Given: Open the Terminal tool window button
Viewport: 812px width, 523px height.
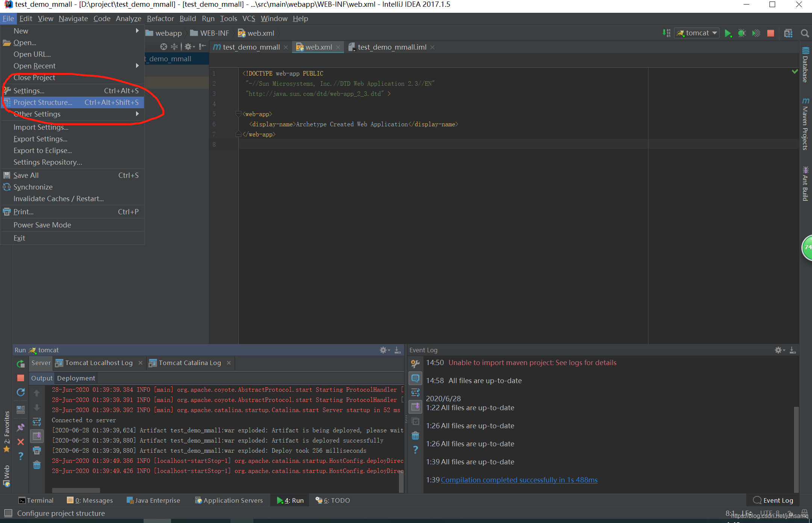Looking at the screenshot, I should pos(36,500).
